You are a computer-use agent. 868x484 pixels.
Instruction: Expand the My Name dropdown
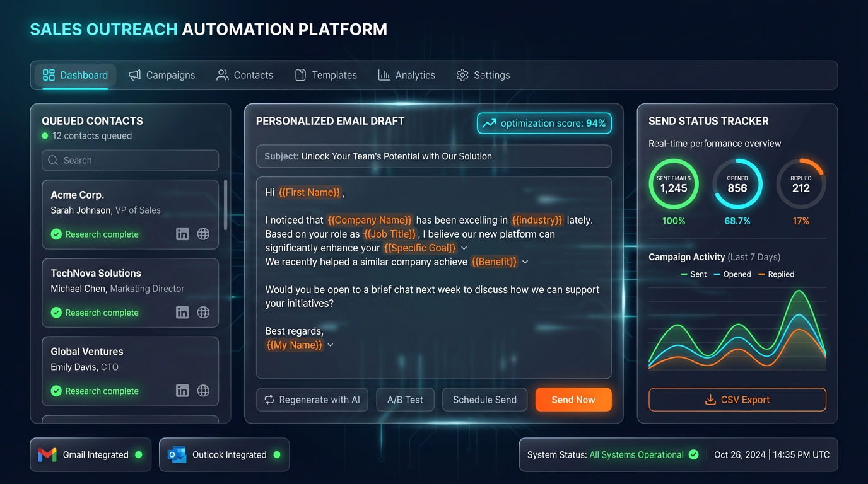(x=331, y=345)
